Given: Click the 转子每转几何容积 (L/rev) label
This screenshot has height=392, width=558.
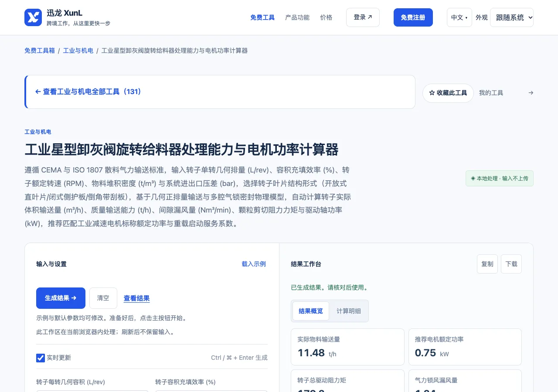Looking at the screenshot, I should click(x=71, y=382).
